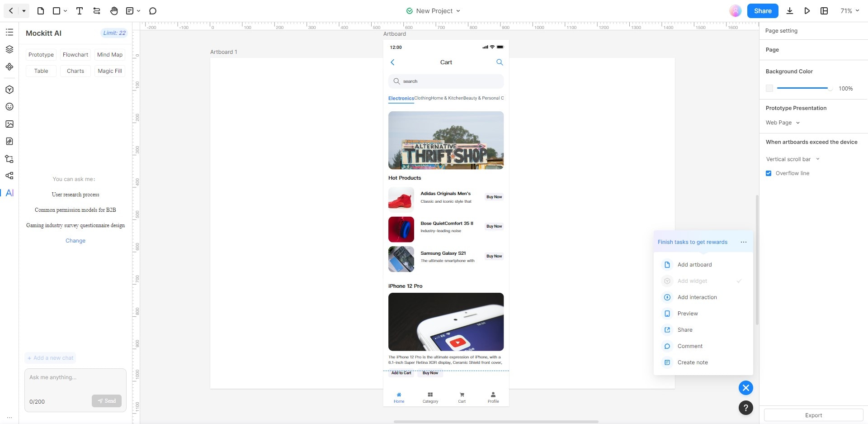Play the prototype preview

(x=807, y=11)
